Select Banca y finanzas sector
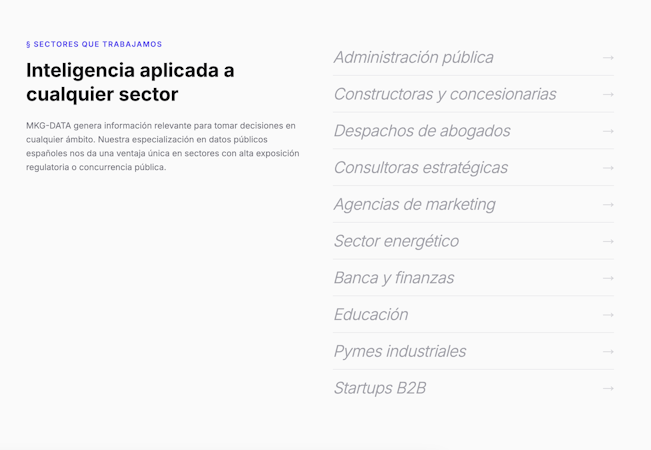 coord(394,278)
